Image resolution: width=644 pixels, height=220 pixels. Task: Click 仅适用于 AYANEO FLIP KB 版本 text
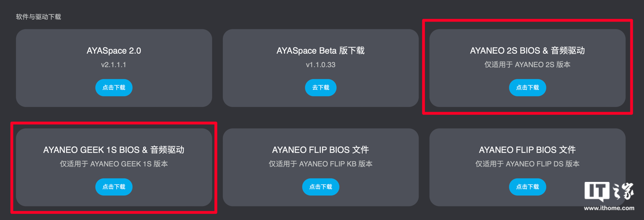point(321,164)
